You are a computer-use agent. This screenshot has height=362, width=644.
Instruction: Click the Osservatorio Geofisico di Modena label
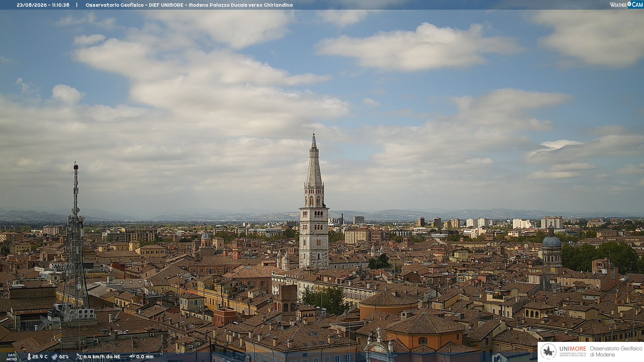pos(616,351)
